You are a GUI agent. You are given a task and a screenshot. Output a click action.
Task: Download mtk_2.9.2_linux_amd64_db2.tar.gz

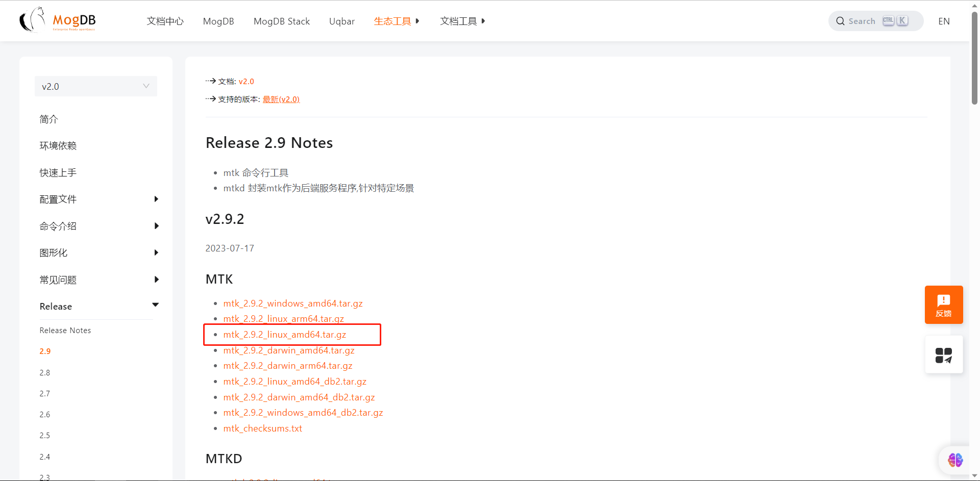pos(295,381)
